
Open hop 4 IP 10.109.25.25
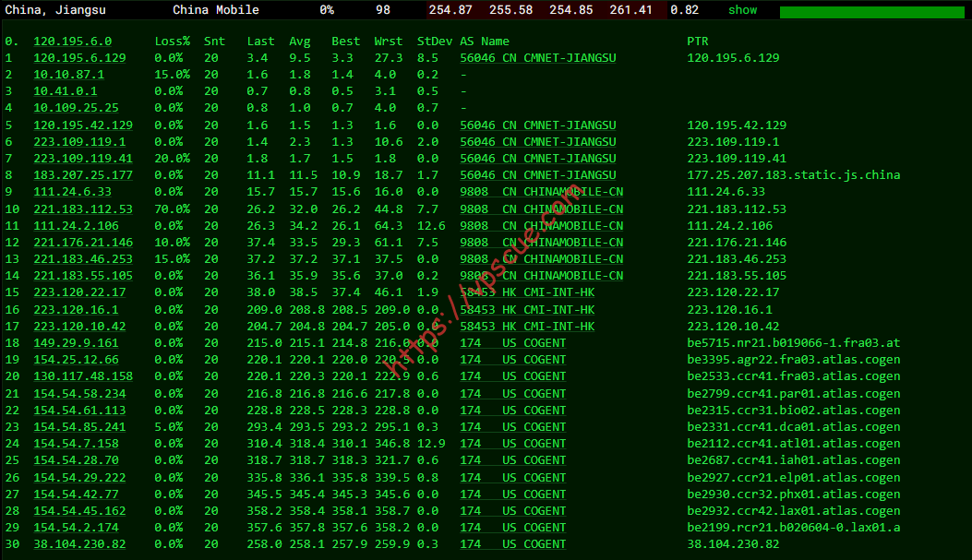(76, 108)
